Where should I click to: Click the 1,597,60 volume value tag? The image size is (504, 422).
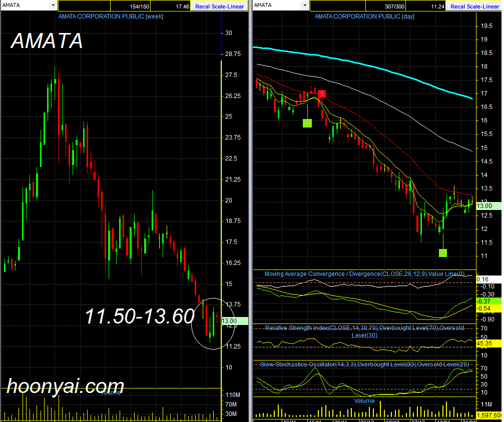coord(488,415)
